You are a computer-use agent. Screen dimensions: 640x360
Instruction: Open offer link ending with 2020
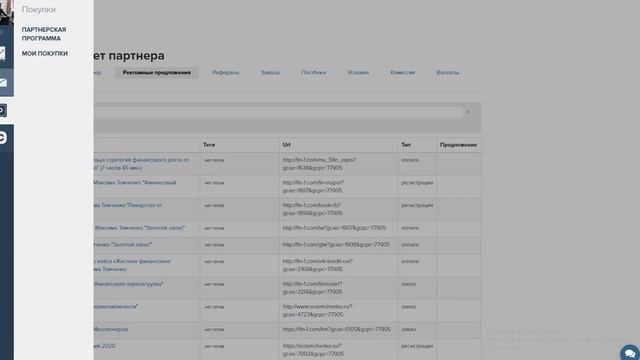click(104, 346)
